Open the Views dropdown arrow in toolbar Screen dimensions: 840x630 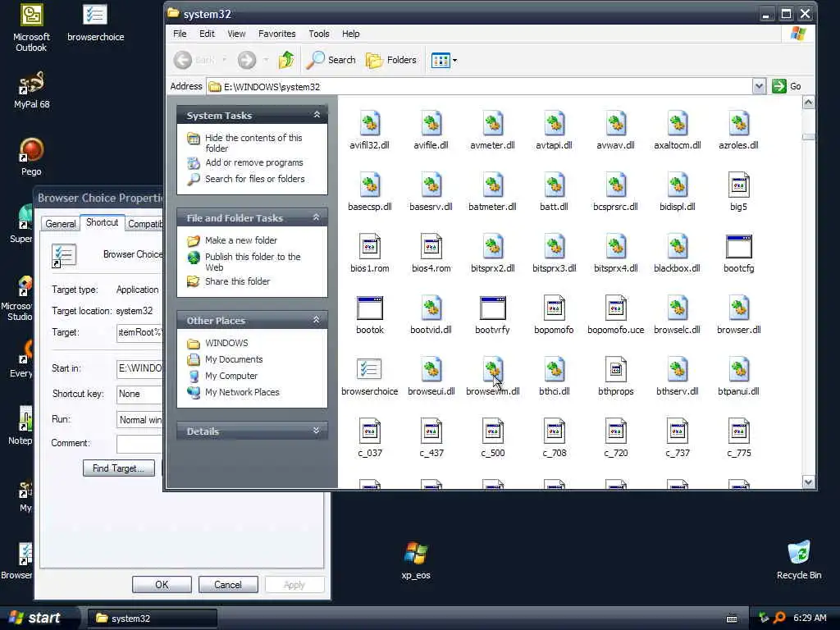pyautogui.click(x=454, y=60)
